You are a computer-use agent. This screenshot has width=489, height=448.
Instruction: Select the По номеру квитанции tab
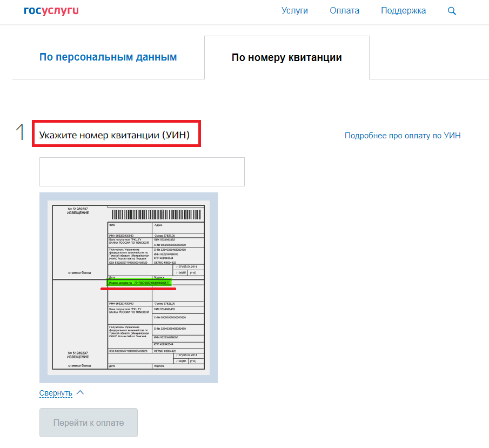(286, 58)
